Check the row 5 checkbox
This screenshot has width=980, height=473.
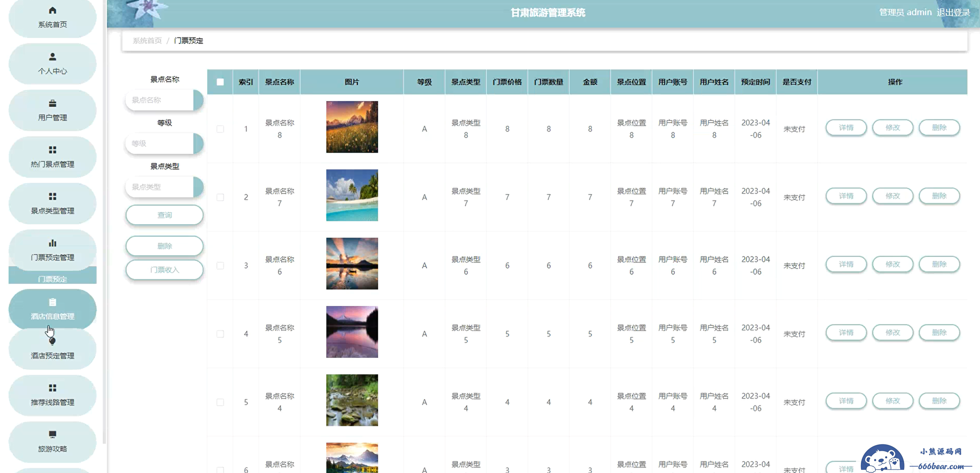(220, 402)
